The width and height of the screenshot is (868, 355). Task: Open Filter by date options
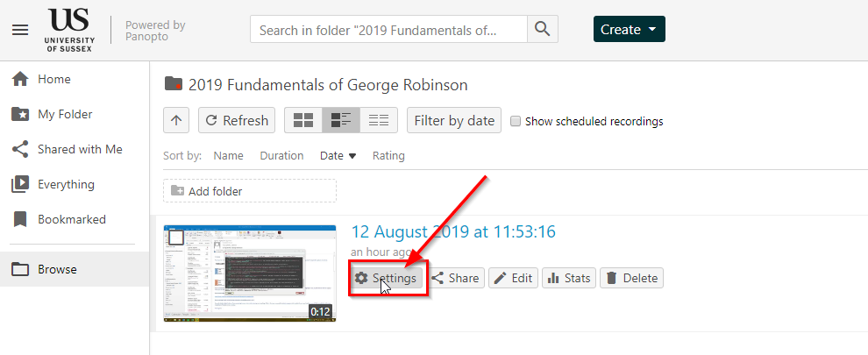click(x=454, y=120)
